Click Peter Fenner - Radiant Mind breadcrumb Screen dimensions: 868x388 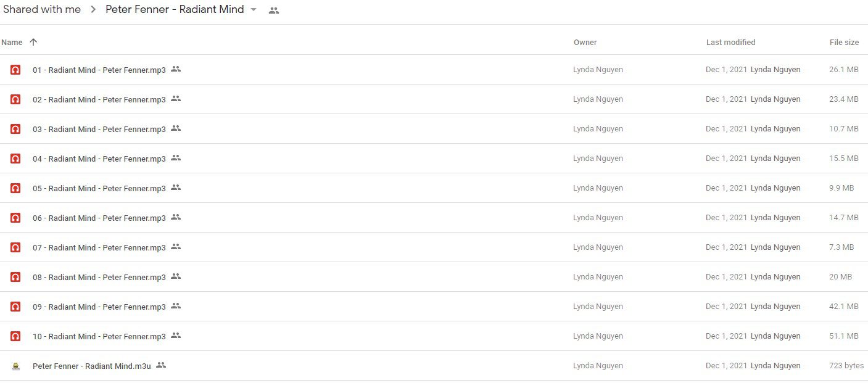coord(175,9)
